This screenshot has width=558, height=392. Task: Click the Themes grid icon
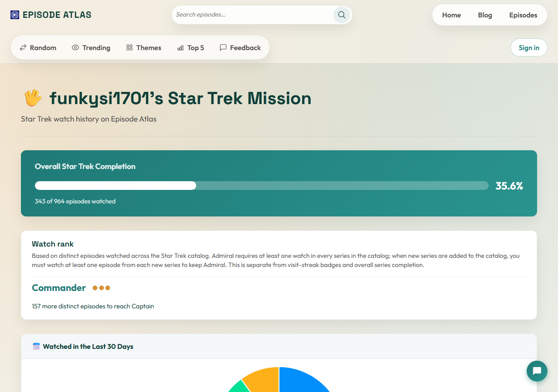[x=129, y=47]
